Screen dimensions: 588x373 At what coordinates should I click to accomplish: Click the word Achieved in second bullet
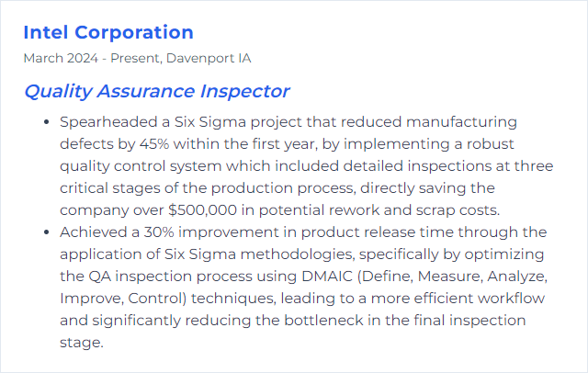pyautogui.click(x=94, y=232)
